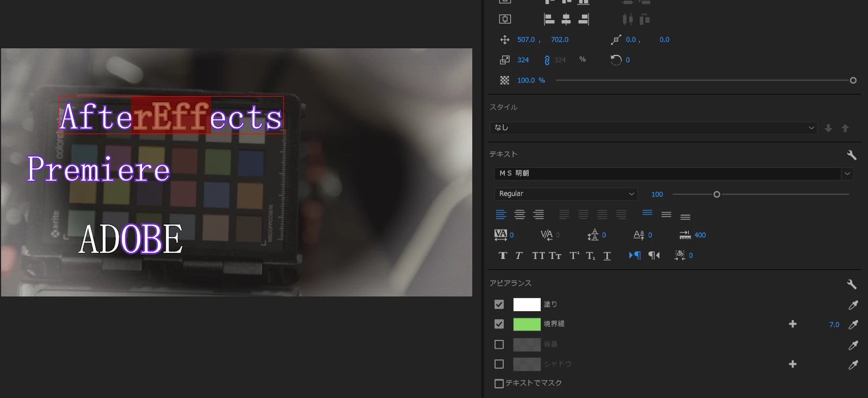Uncheck the fill (塗り) checkbox
The width and height of the screenshot is (868, 398).
point(499,305)
